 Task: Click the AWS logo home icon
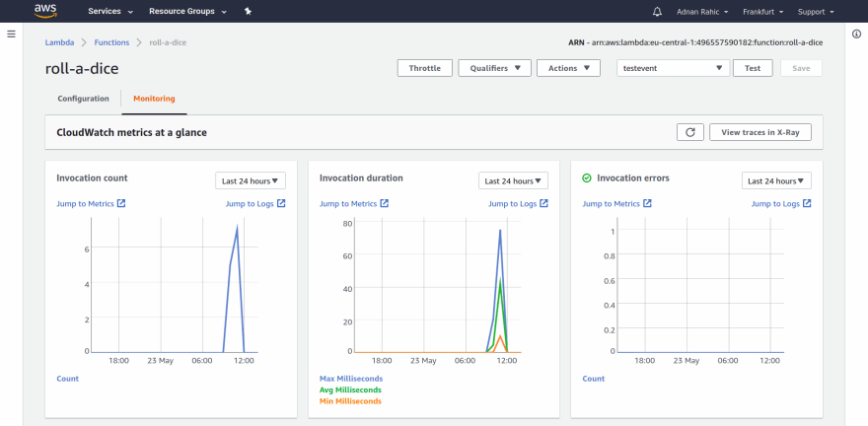[46, 11]
